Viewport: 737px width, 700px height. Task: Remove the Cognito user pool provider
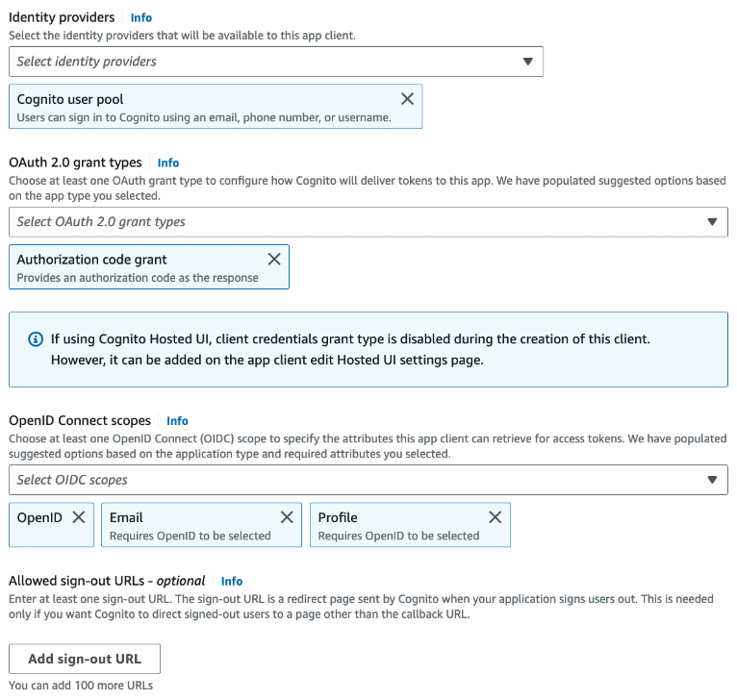(407, 99)
